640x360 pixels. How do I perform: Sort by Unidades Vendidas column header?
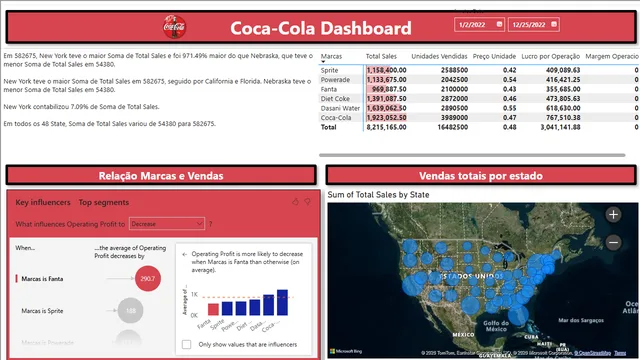(439, 56)
